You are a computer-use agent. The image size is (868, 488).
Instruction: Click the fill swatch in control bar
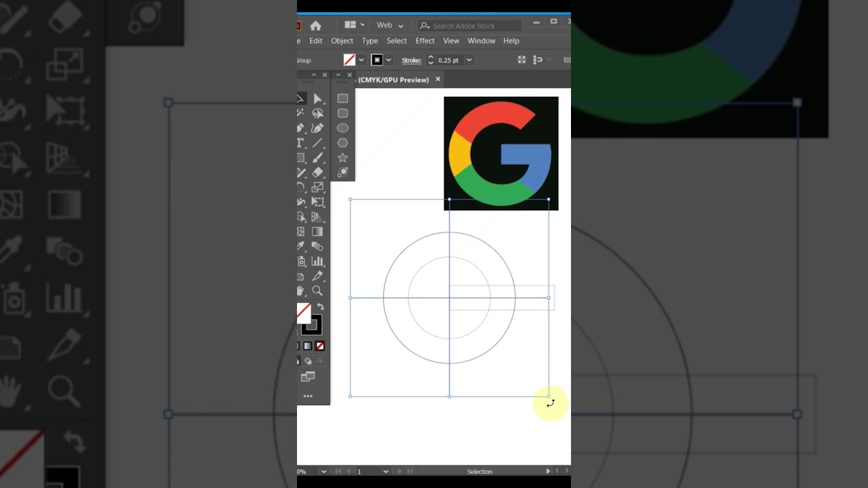349,60
